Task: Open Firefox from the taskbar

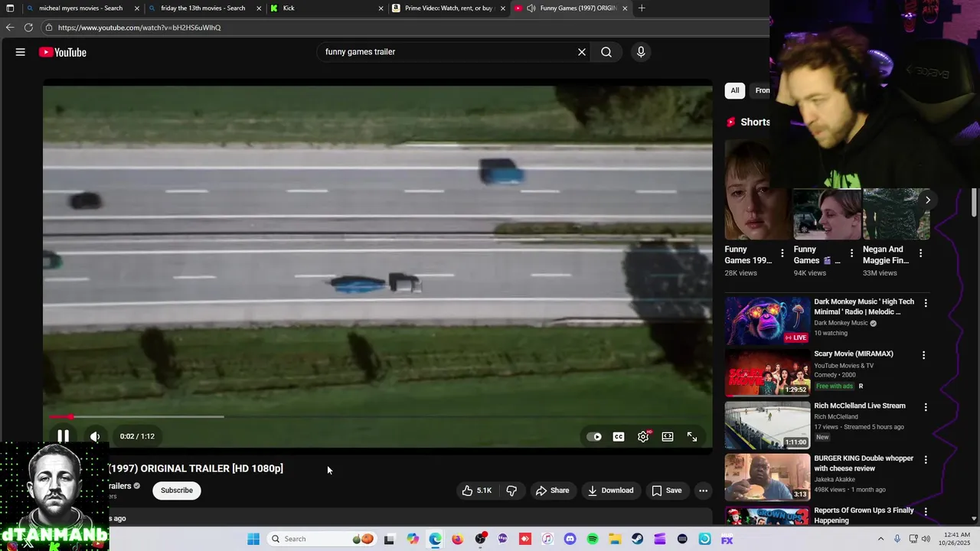Action: click(x=458, y=539)
